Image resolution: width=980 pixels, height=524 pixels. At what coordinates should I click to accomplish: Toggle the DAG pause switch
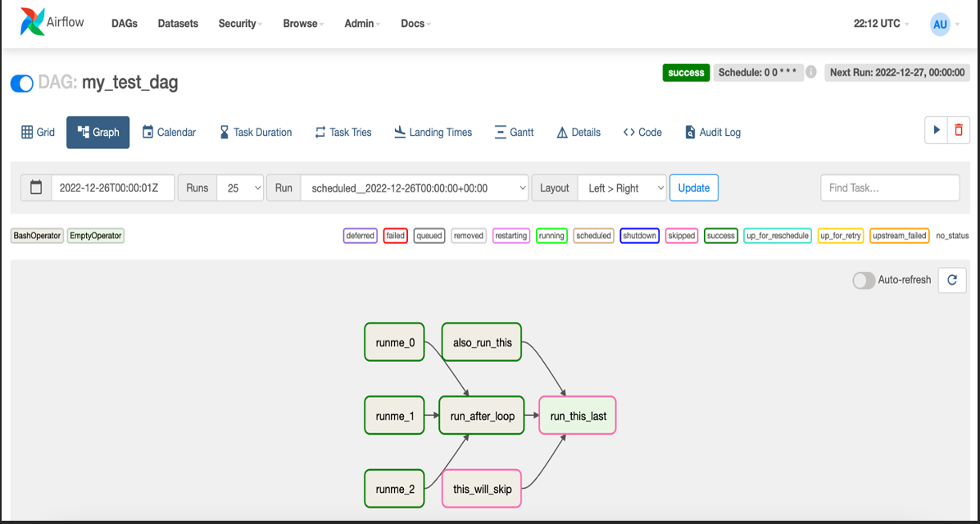[x=21, y=83]
